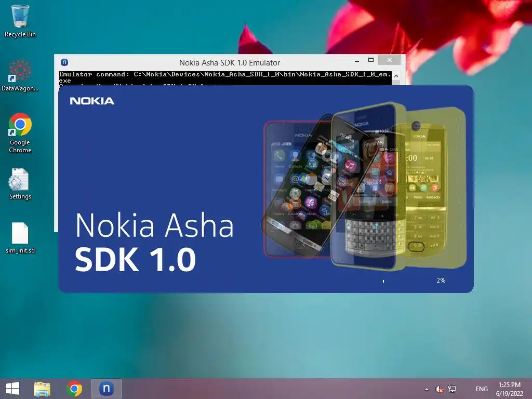Click the Nokia Asha SDK Emulator title text

click(230, 62)
